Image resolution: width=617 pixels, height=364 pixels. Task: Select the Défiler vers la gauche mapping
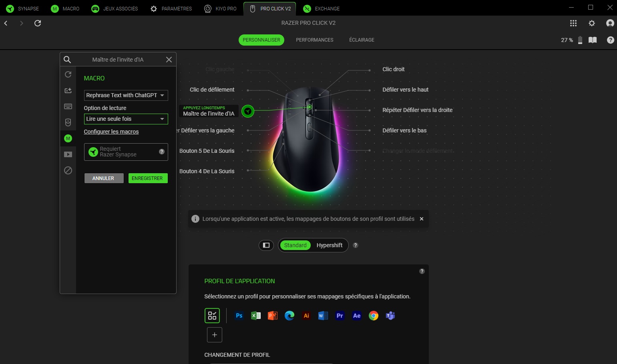(206, 130)
